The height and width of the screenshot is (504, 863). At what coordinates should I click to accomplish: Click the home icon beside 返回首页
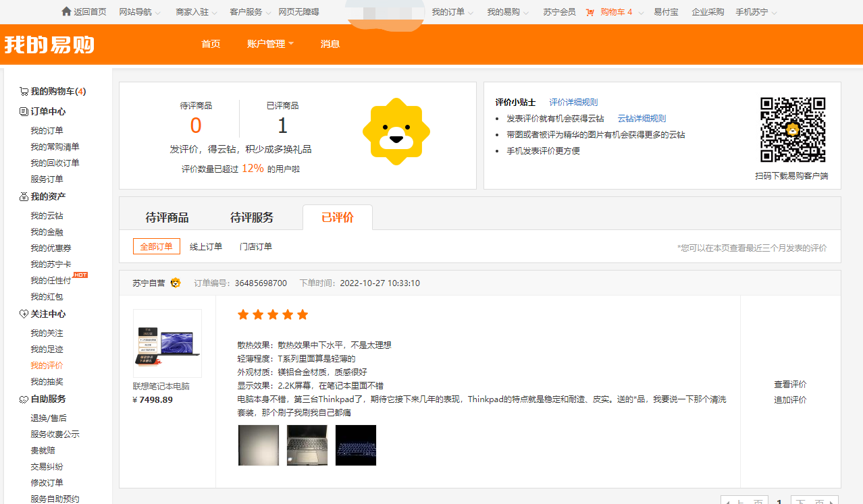[x=66, y=11]
